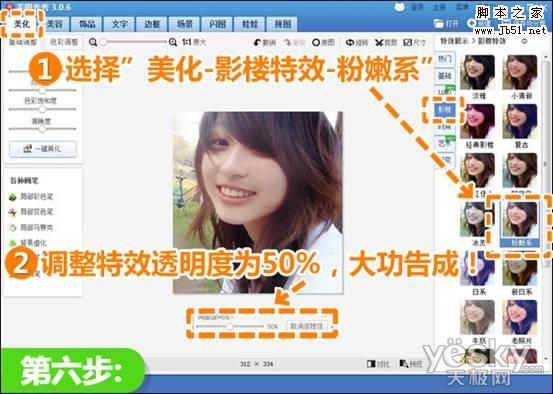Open the 尺寸 resize icon
This screenshot has height=394, width=553.
[407, 42]
